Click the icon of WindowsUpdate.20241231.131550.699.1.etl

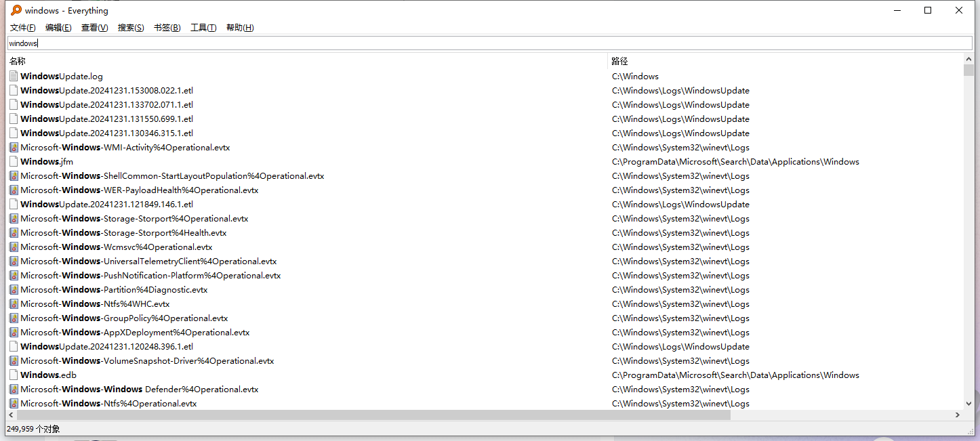click(14, 119)
